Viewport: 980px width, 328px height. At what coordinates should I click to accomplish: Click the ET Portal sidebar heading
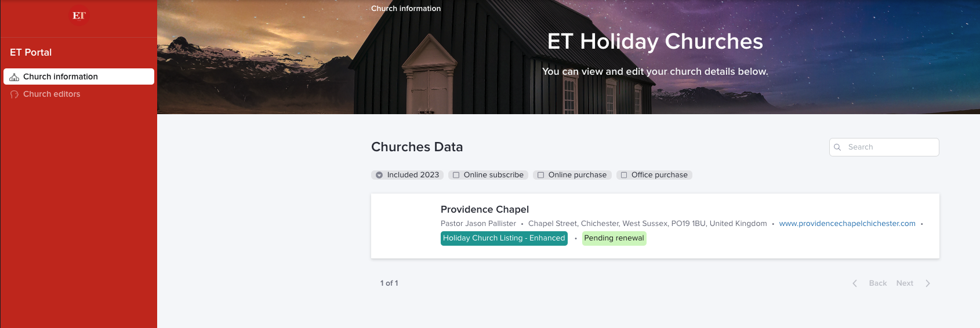coord(31,52)
